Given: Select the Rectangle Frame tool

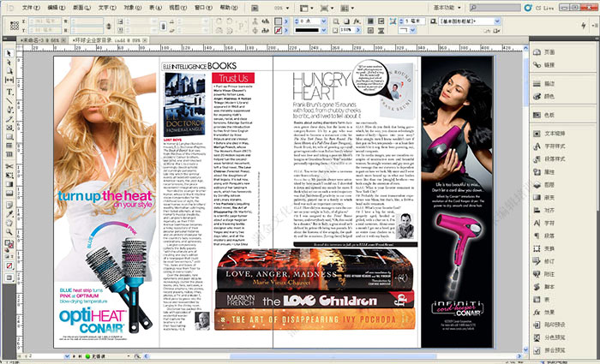Looking at the screenshot, I should pyautogui.click(x=9, y=128).
